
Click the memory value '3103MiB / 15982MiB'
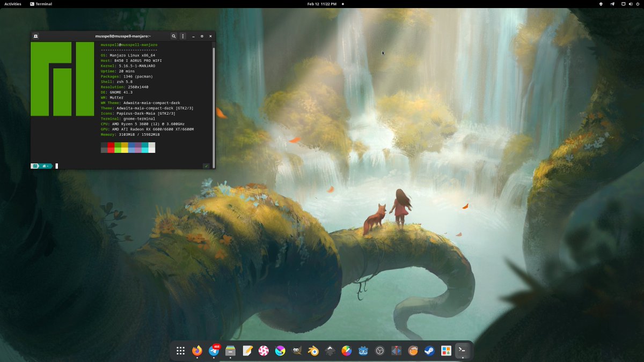coord(139,135)
